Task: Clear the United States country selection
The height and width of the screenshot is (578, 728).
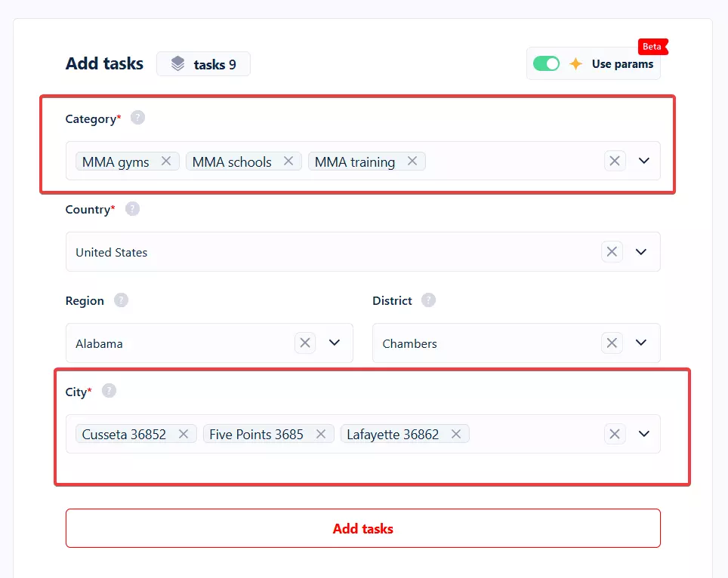Action: point(612,252)
